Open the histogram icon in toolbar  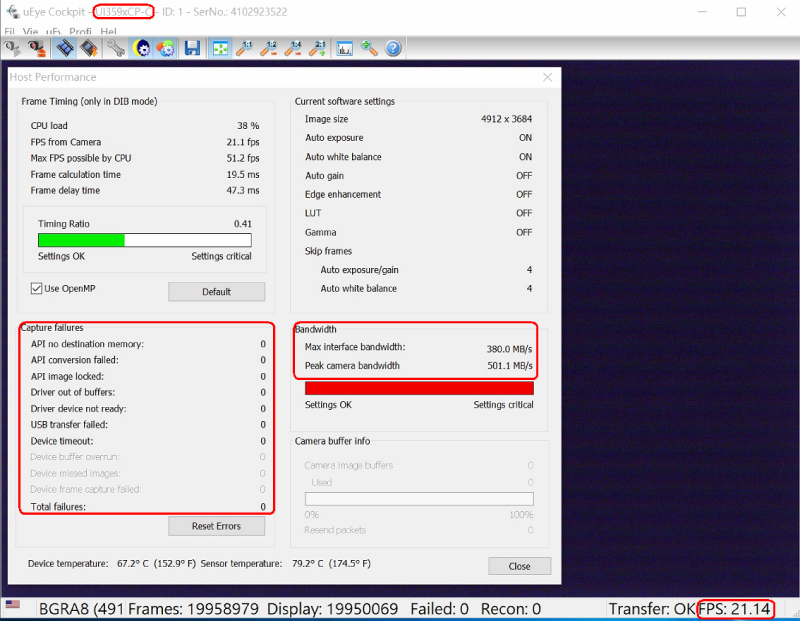(345, 48)
